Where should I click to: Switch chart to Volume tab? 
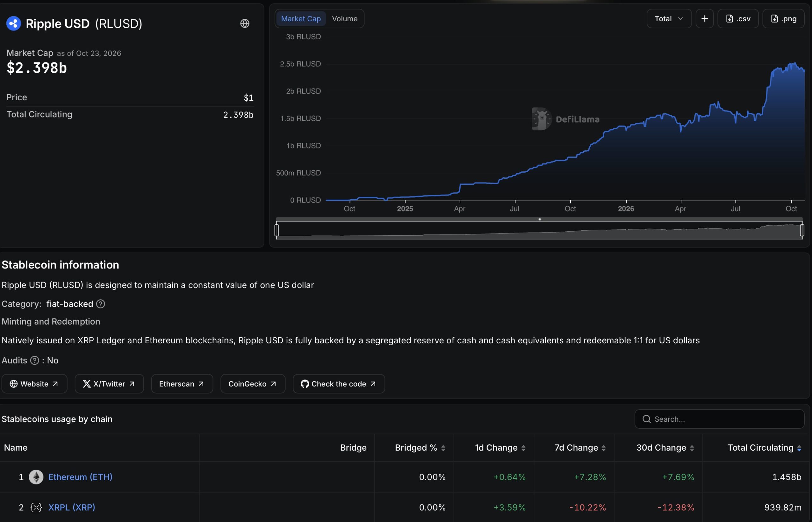point(344,19)
